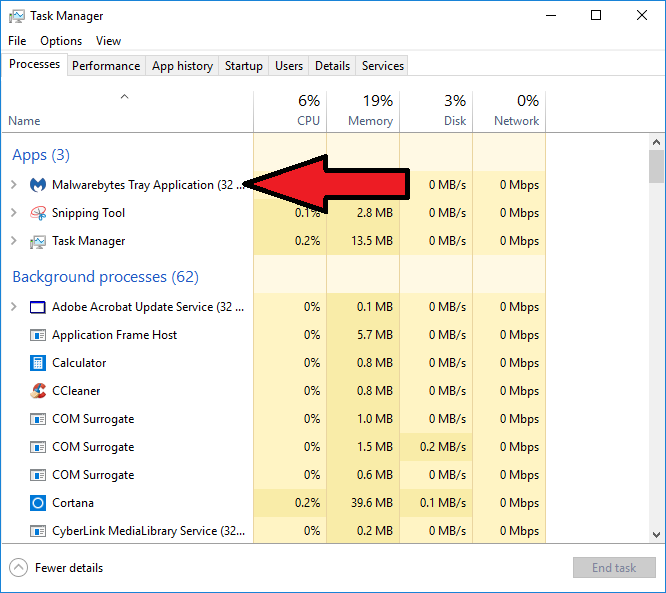Click Cortana's 39.6 MB memory value
This screenshot has width=666, height=593.
point(372,503)
